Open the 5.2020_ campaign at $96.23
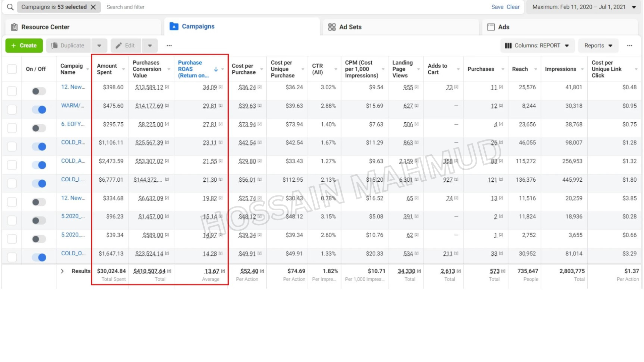The width and height of the screenshot is (644, 362). pyautogui.click(x=73, y=216)
